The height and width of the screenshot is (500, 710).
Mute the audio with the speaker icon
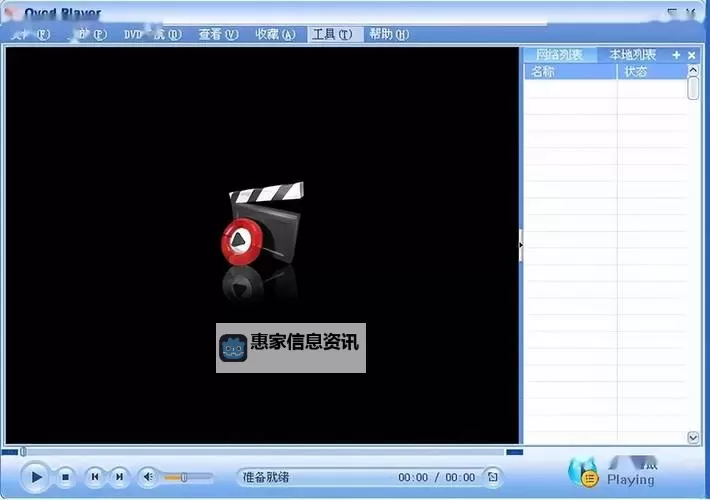149,476
